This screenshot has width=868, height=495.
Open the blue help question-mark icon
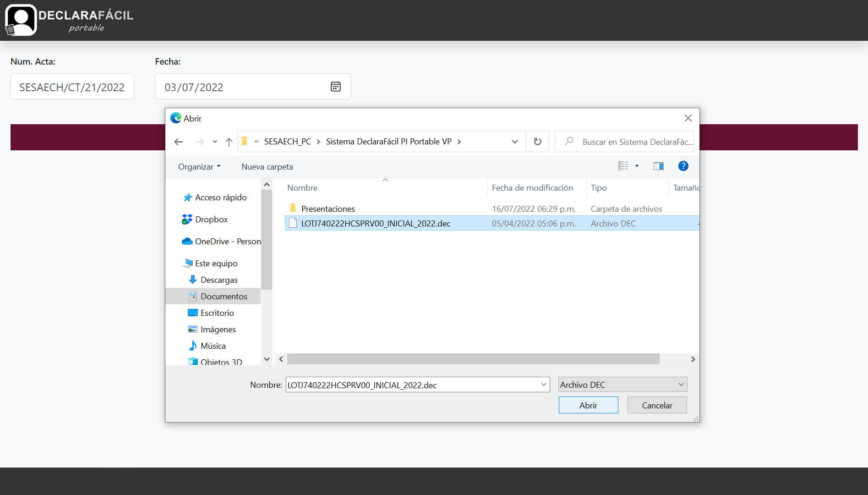point(683,166)
